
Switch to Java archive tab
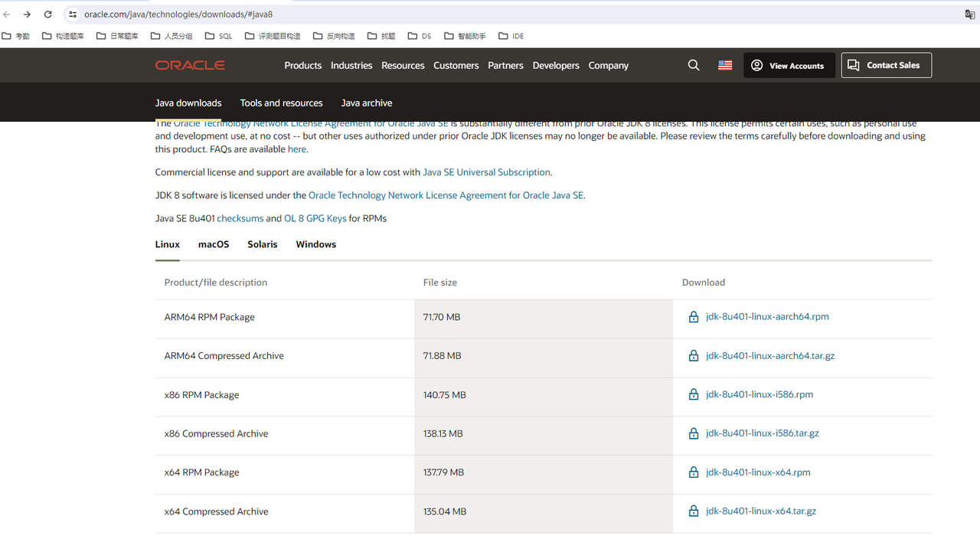click(367, 103)
